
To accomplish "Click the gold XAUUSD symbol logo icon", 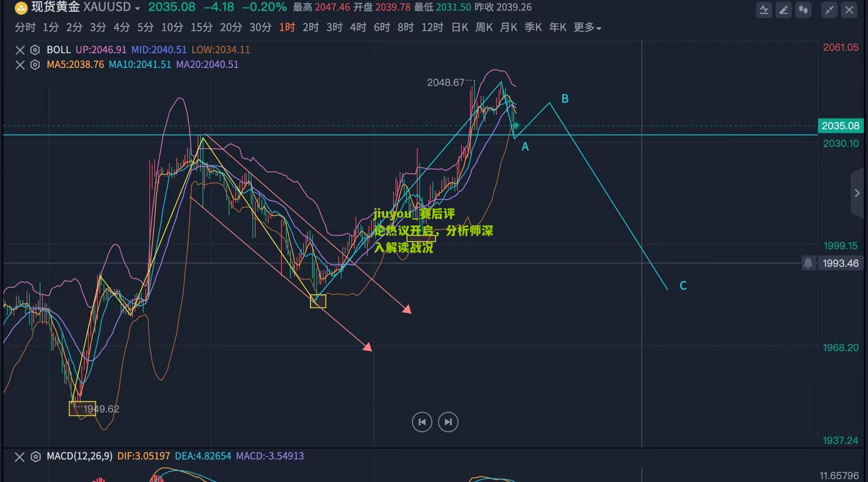I will [21, 8].
